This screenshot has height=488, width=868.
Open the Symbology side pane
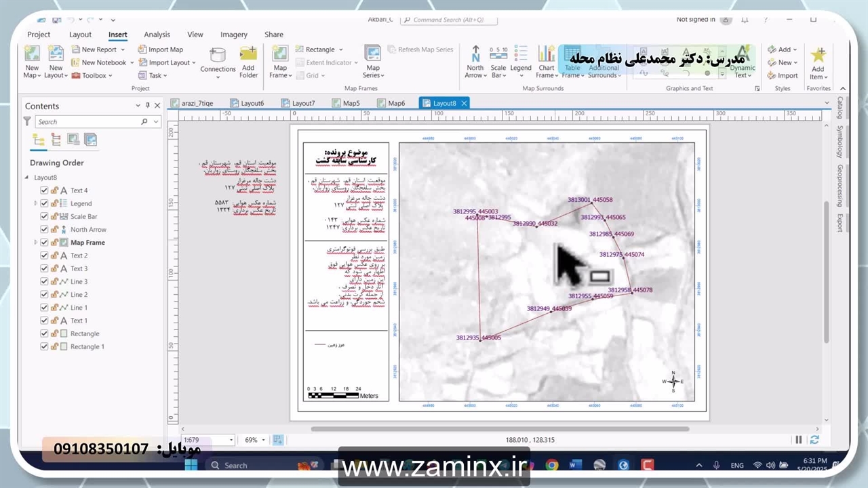(x=840, y=142)
